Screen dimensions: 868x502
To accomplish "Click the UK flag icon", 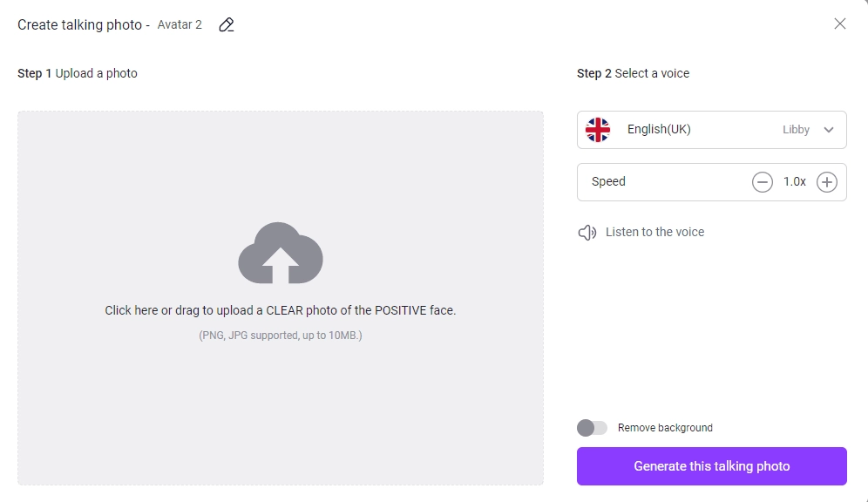I will pos(598,130).
